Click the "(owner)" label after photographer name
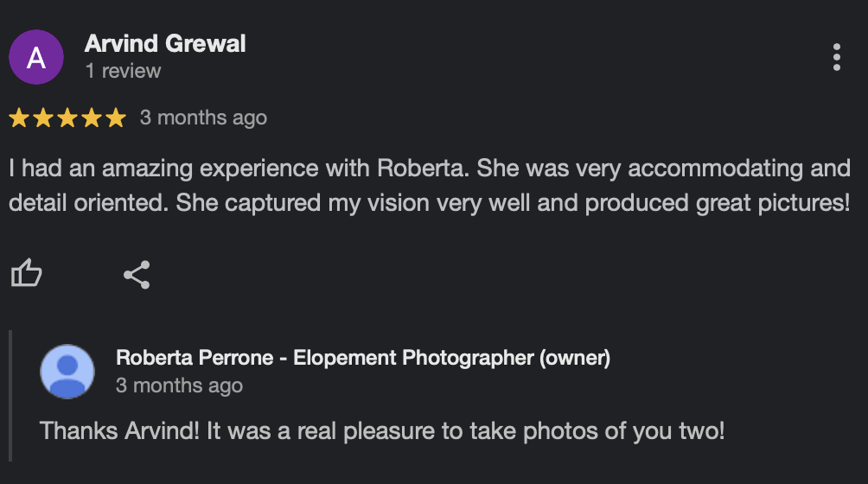 [x=575, y=358]
